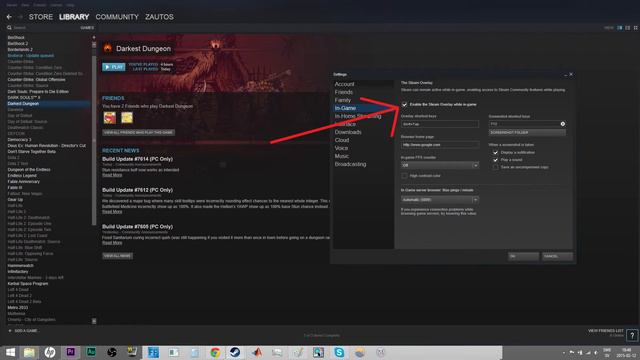The image size is (640, 360).
Task: Open Skype from the taskbar
Action: 339,352
